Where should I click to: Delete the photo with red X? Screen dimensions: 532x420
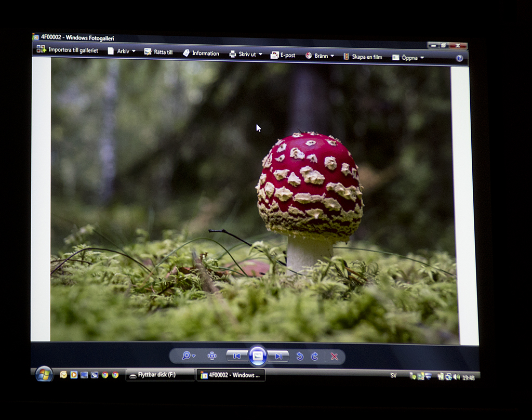click(334, 357)
